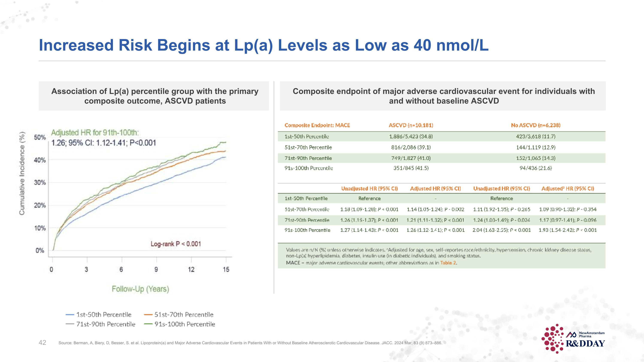Click the 50% label on y-axis

pyautogui.click(x=40, y=138)
